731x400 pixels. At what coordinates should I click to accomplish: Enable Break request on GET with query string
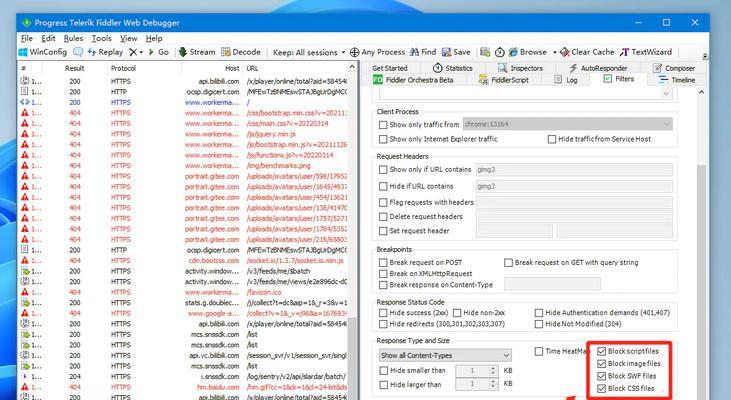pyautogui.click(x=509, y=262)
